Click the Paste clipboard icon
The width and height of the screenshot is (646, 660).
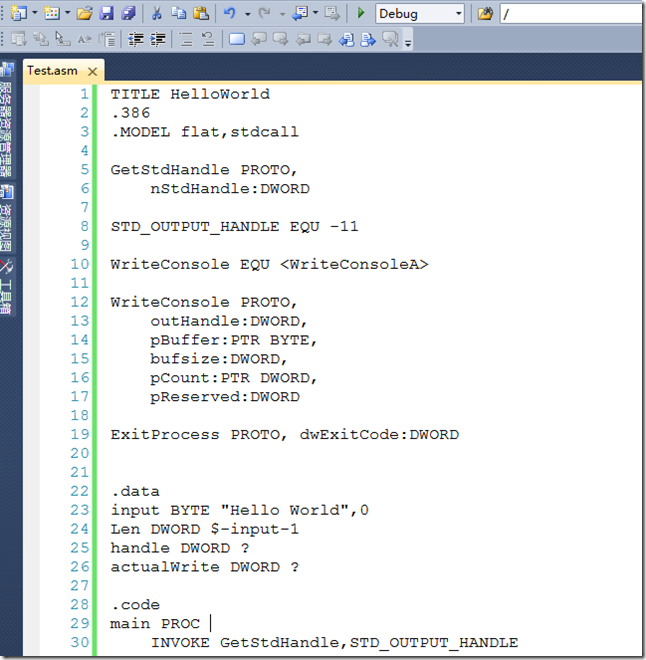(201, 13)
